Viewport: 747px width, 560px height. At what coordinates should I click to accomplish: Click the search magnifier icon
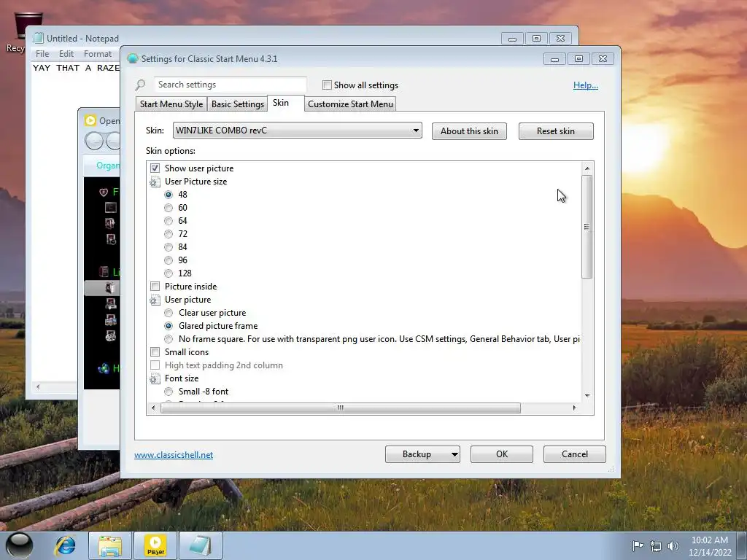pyautogui.click(x=140, y=85)
